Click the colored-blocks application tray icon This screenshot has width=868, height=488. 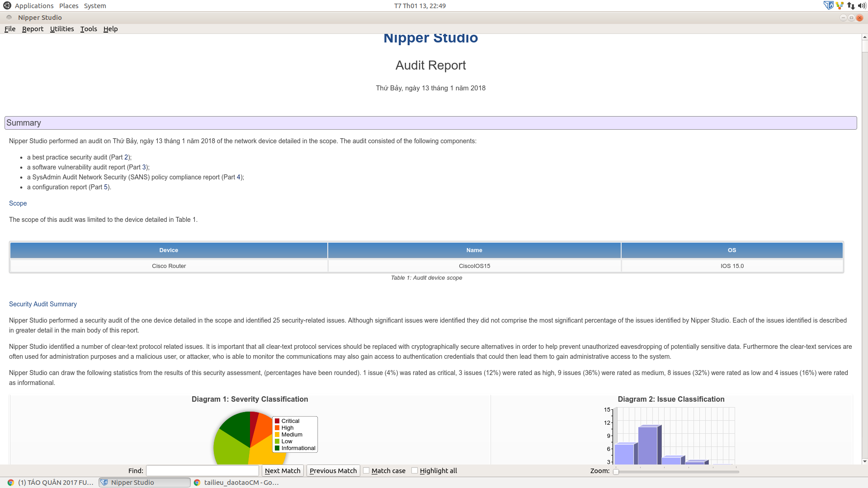[x=840, y=5]
